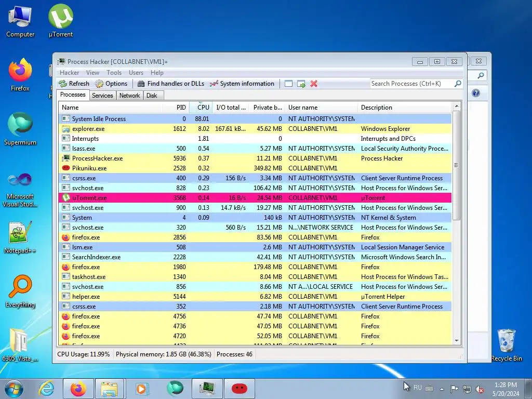
Task: Click the search magnifier in Process Hacker
Action: (458, 84)
